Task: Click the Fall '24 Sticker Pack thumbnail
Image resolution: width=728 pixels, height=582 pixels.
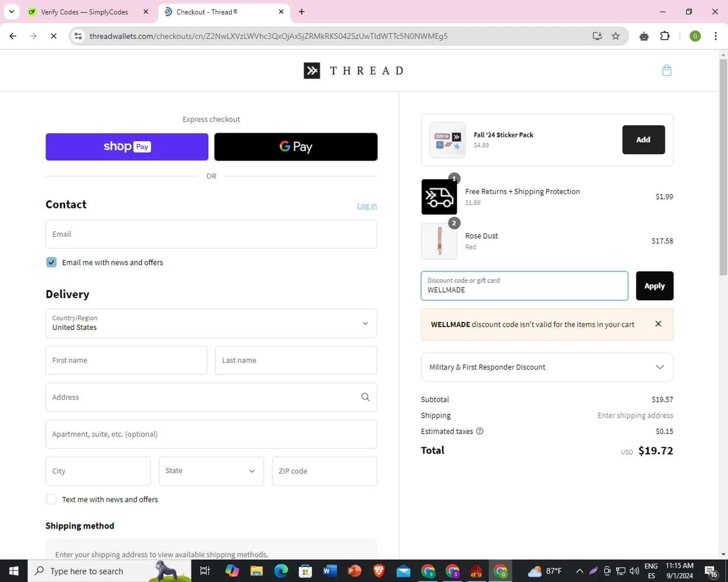Action: pyautogui.click(x=447, y=140)
